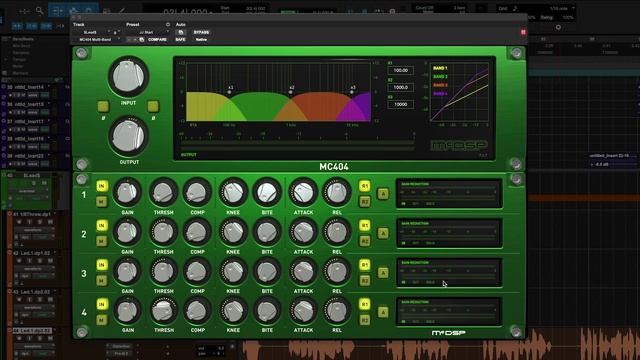This screenshot has width=640, height=360.
Task: Click crossover handle x1 on spectrum
Action: point(229,92)
